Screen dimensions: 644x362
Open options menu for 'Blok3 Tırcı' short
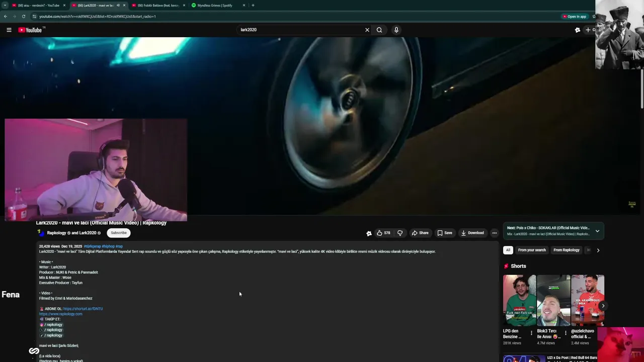tap(566, 333)
